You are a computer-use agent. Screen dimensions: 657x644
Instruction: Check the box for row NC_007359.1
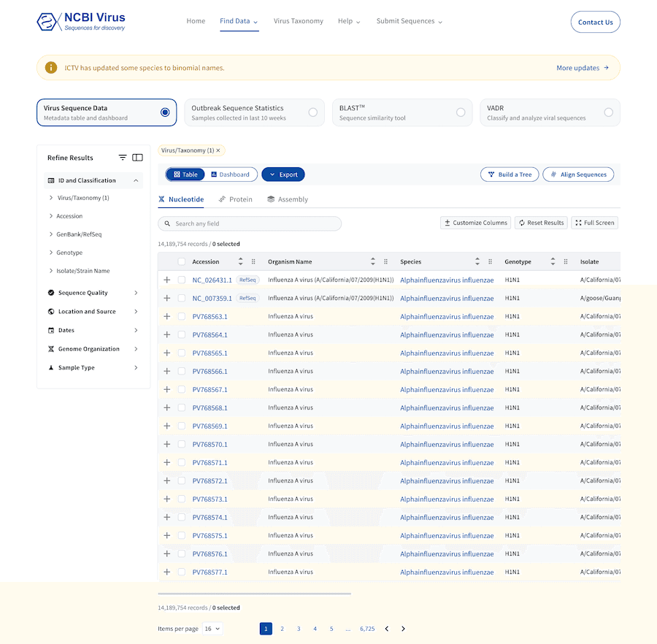point(182,298)
